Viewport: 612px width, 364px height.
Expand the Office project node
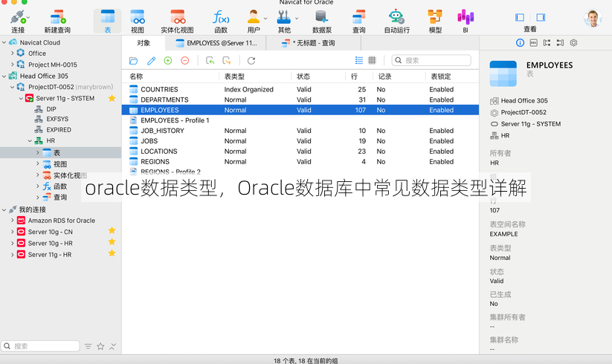tap(12, 53)
